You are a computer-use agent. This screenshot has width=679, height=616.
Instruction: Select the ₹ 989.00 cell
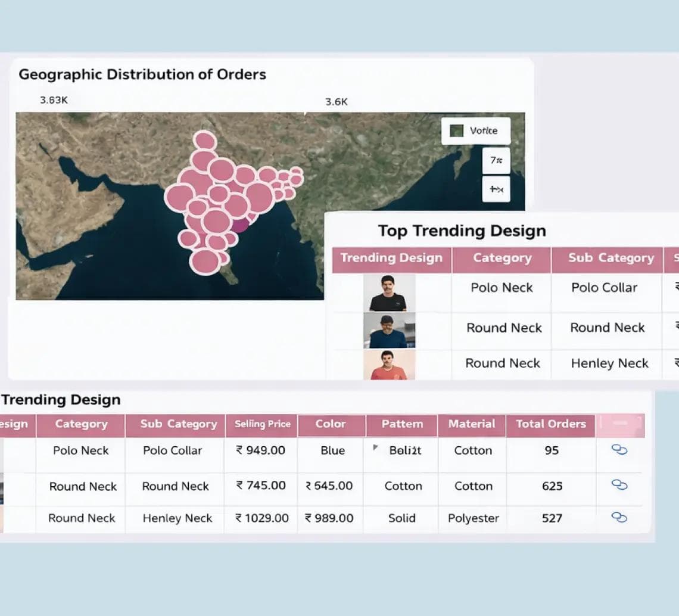pos(329,518)
